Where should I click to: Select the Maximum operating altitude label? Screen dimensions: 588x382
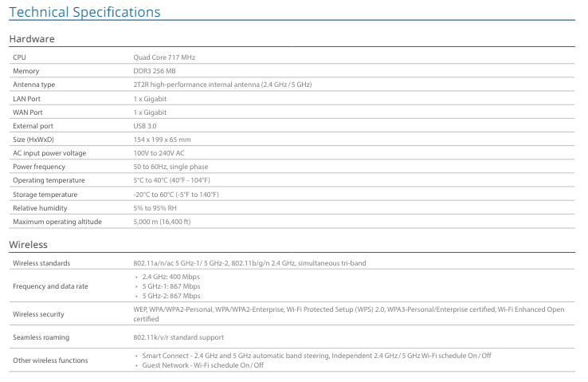coord(57,222)
